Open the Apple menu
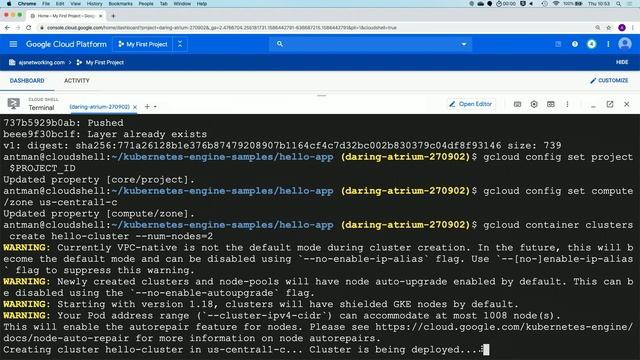640x360 pixels. (x=9, y=4)
